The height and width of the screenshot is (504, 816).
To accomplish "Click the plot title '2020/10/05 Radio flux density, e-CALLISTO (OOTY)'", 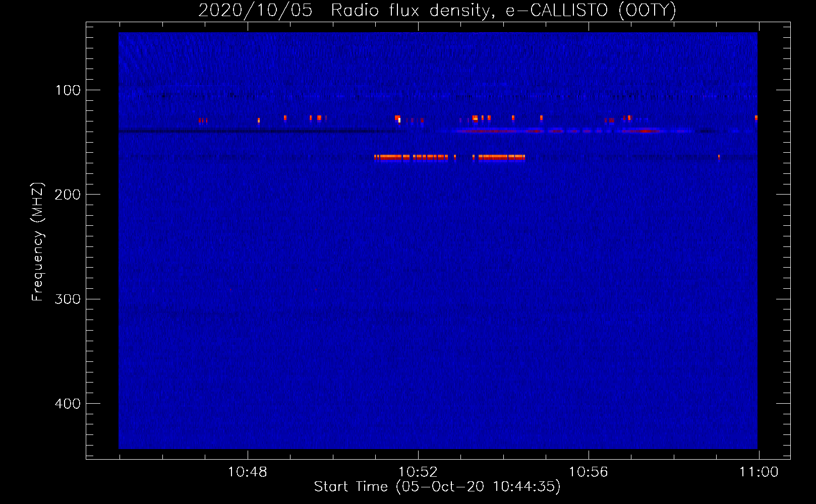I will (437, 11).
